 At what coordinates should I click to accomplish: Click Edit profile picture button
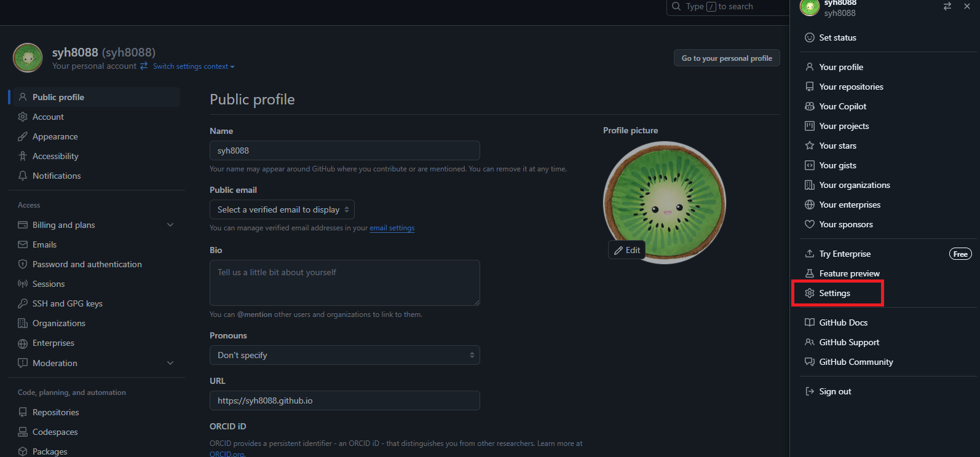(x=626, y=250)
